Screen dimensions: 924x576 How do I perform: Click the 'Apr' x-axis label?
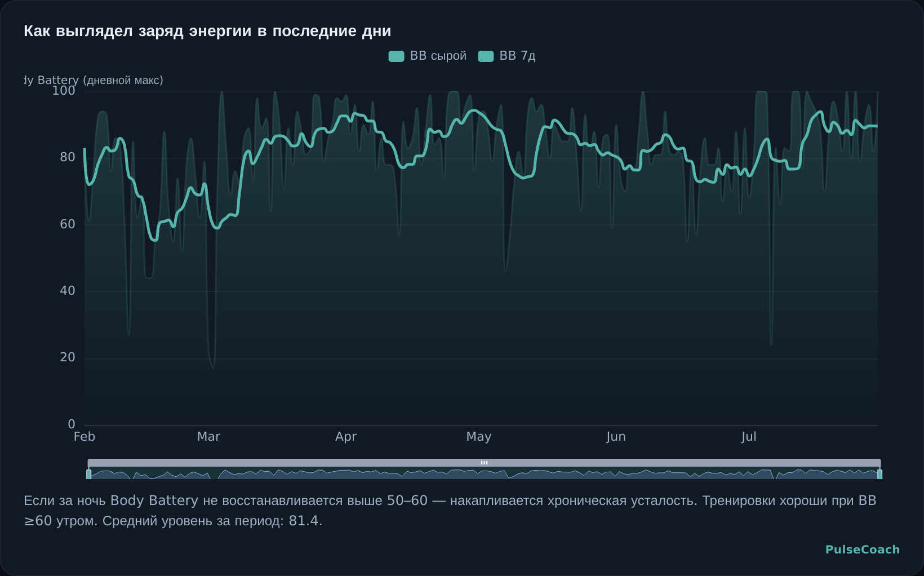(346, 437)
